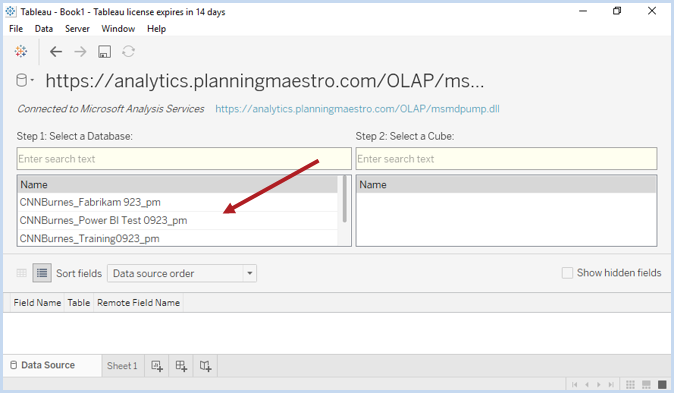Image resolution: width=674 pixels, height=393 pixels.
Task: Click the database list Name column header
Action: [178, 184]
